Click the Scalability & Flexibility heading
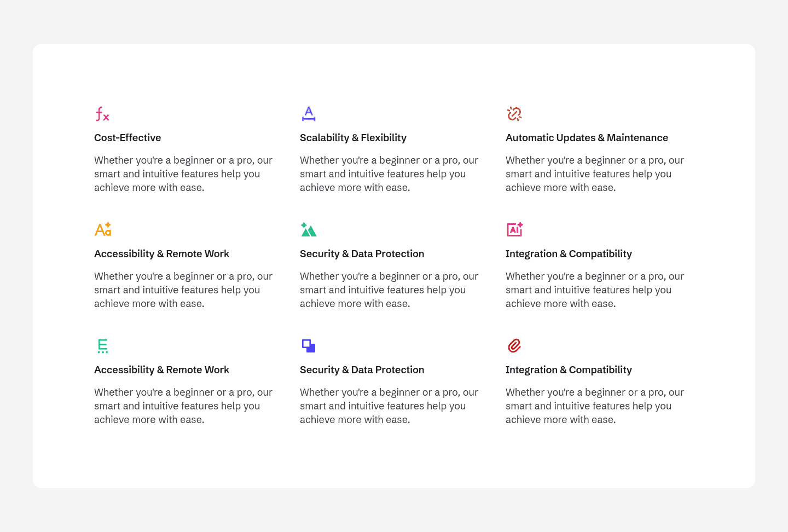This screenshot has height=532, width=788. tap(353, 138)
